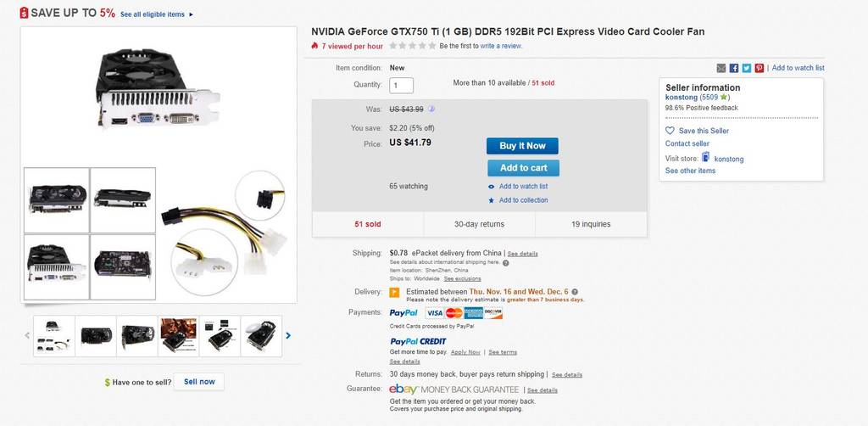Open the 30-day returns tab
Viewport: 868px width, 426px height.
point(479,224)
